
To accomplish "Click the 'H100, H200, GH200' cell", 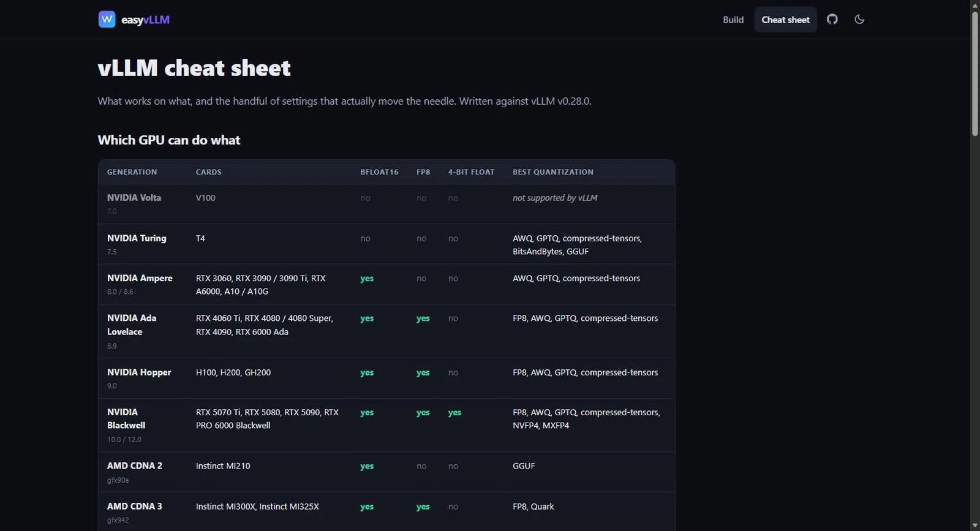I will point(233,372).
